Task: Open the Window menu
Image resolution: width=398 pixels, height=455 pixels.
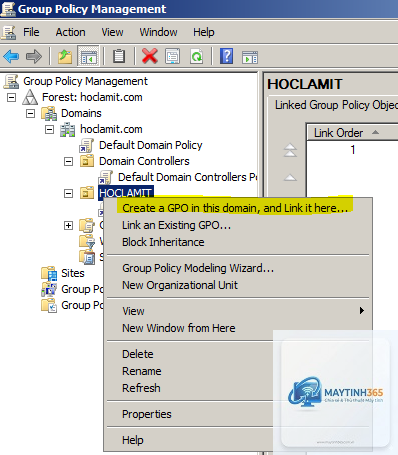Action: 158,32
